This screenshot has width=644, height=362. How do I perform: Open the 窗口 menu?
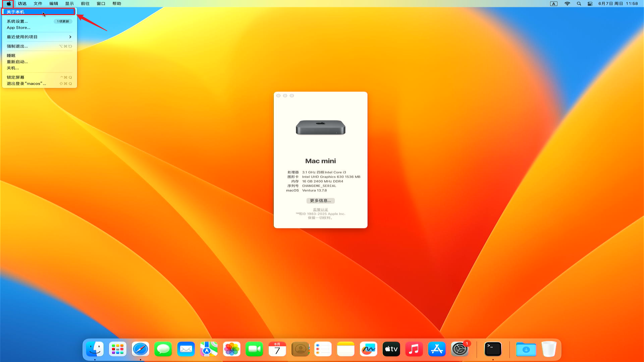tap(101, 4)
